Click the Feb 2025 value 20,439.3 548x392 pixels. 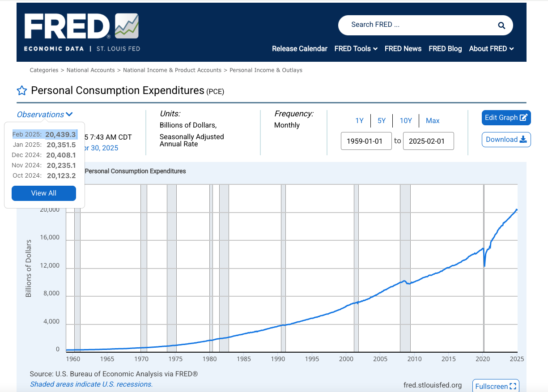[61, 134]
